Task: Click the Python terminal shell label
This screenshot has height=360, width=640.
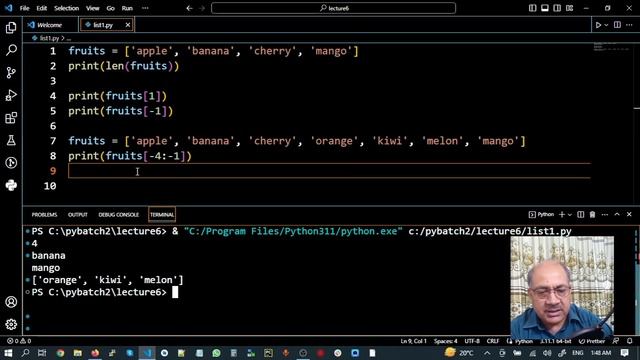Action: (x=542, y=214)
